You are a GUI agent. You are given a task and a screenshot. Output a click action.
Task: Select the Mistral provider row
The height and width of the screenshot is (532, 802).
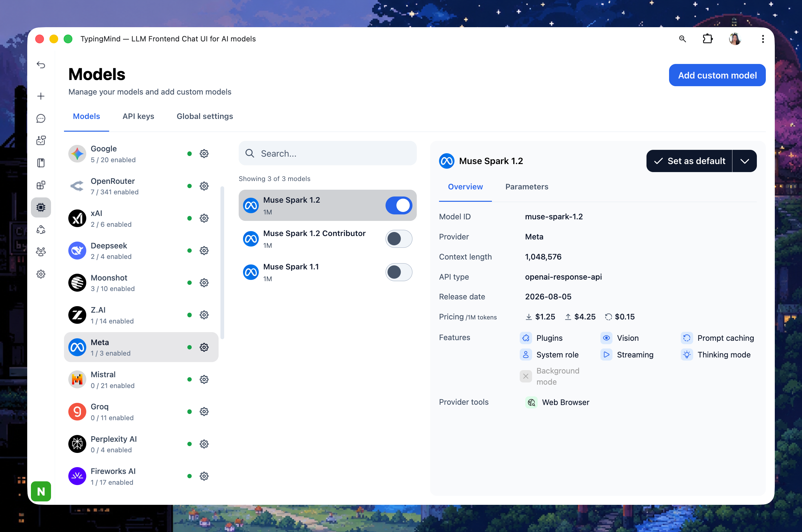[x=141, y=379]
